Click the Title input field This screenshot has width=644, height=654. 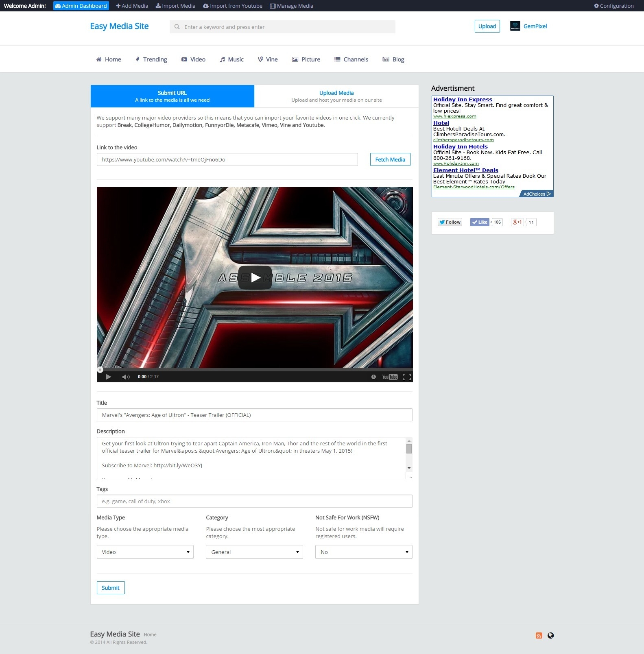coord(254,415)
